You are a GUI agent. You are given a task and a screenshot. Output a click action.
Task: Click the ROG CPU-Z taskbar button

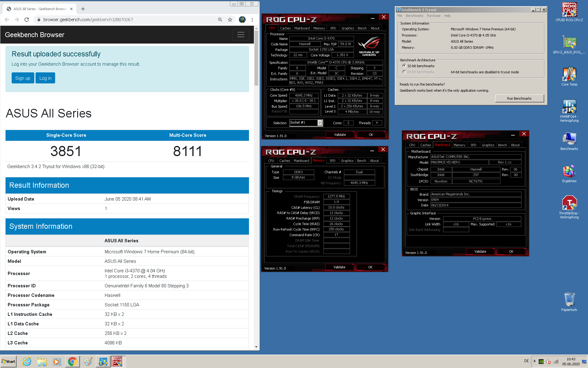click(x=118, y=362)
